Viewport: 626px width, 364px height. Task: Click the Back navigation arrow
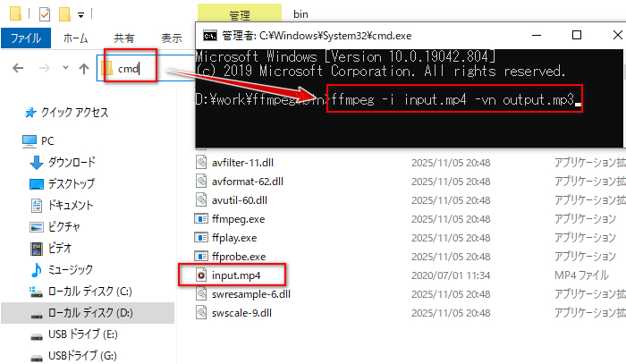point(18,68)
